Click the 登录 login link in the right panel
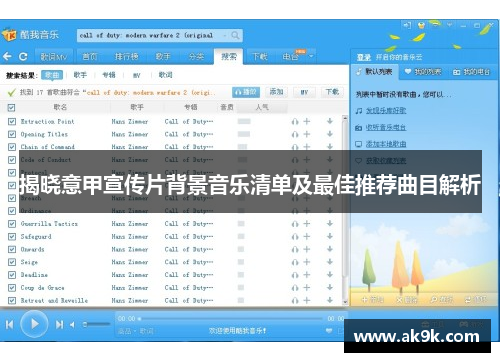 click(364, 57)
